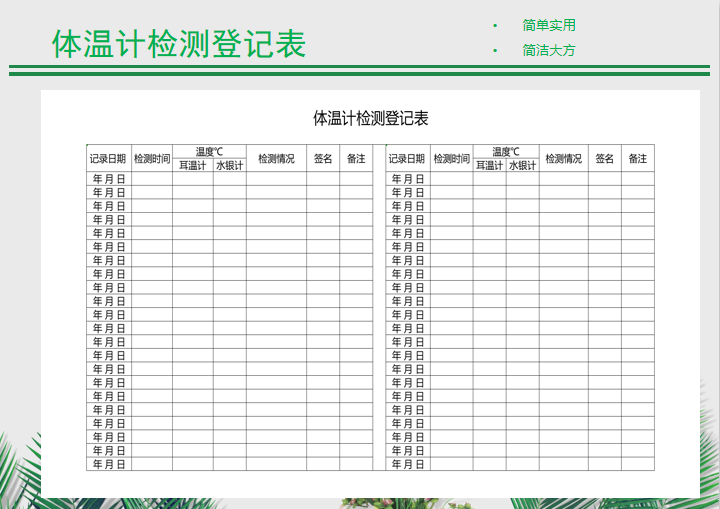Select 备注 header in the right table
Viewport: 720px width, 509px height.
(x=638, y=158)
